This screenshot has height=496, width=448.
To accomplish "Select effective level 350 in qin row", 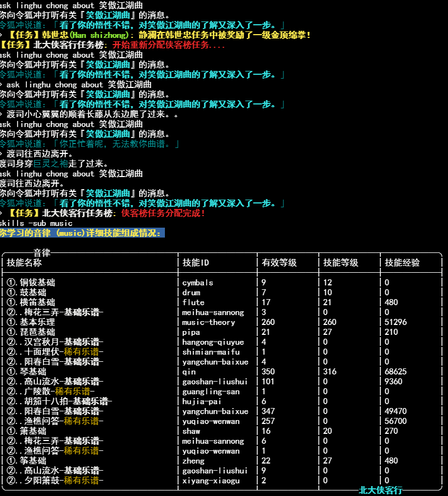I will coord(268,371).
